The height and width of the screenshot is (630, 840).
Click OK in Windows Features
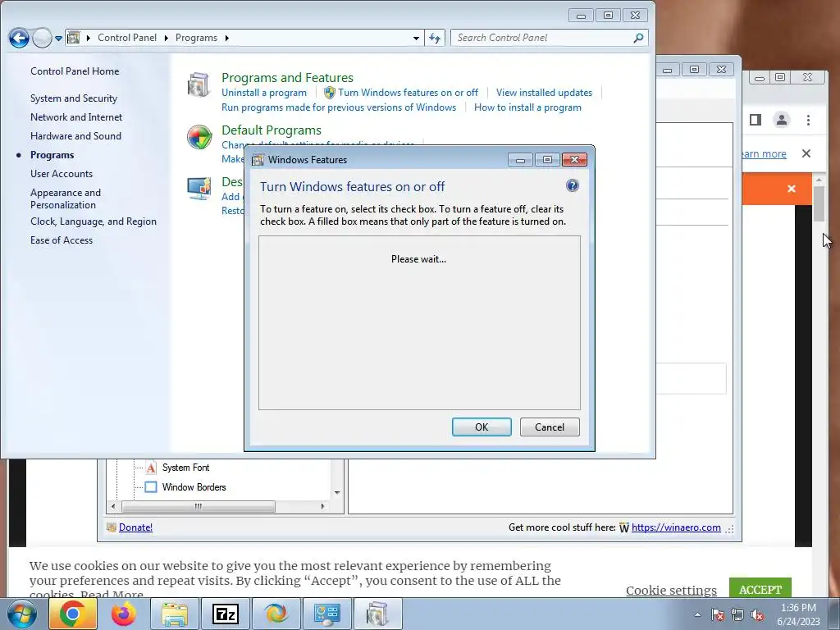(482, 427)
